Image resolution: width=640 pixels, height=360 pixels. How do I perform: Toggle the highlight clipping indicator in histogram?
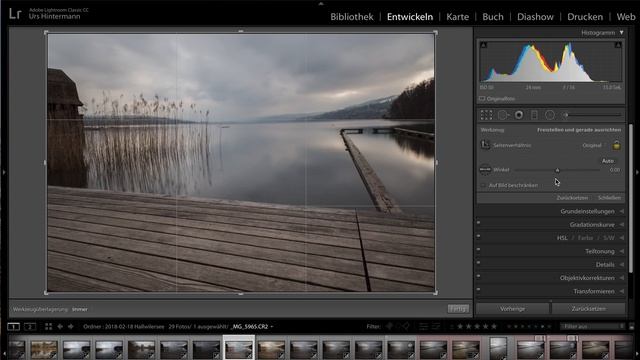[618, 44]
